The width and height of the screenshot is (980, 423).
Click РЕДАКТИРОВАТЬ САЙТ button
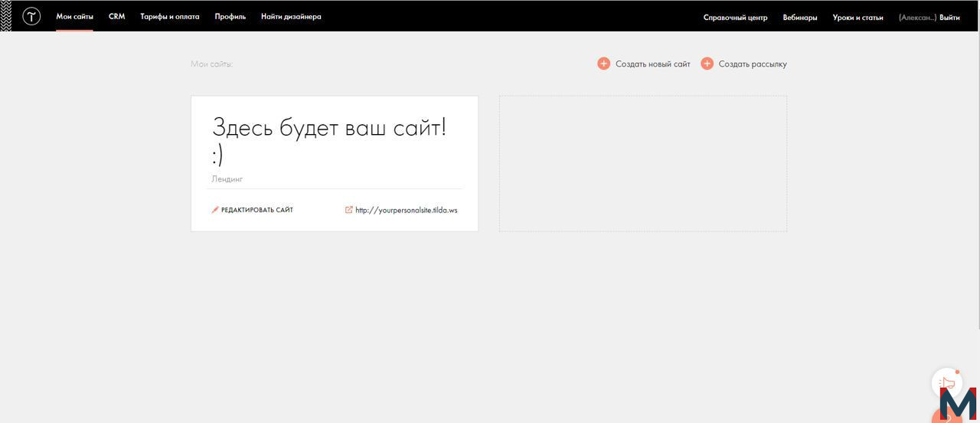coord(257,210)
